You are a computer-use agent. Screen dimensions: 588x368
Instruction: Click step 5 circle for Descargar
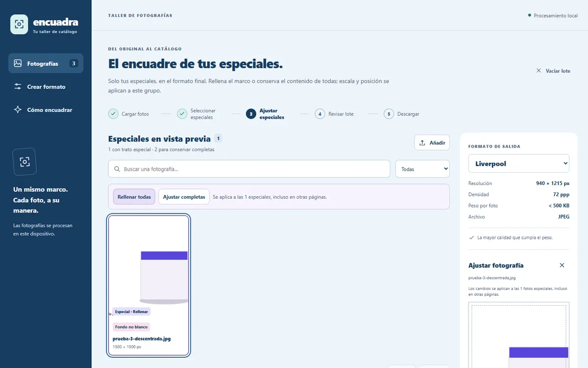389,114
